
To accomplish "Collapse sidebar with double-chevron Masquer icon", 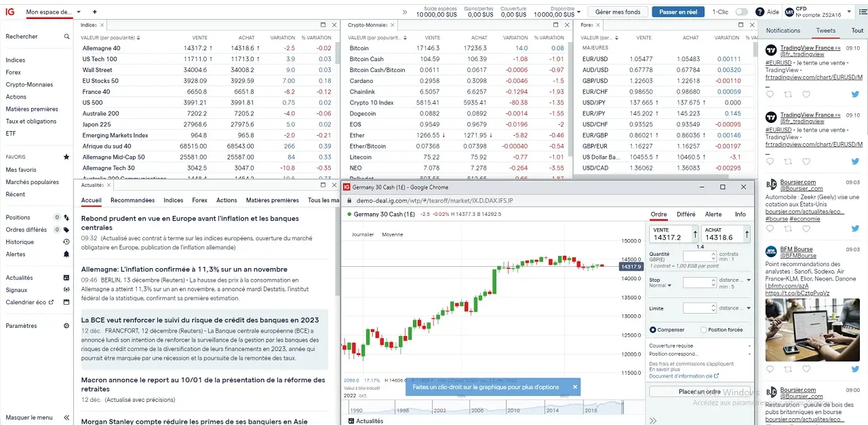I will 66,418.
